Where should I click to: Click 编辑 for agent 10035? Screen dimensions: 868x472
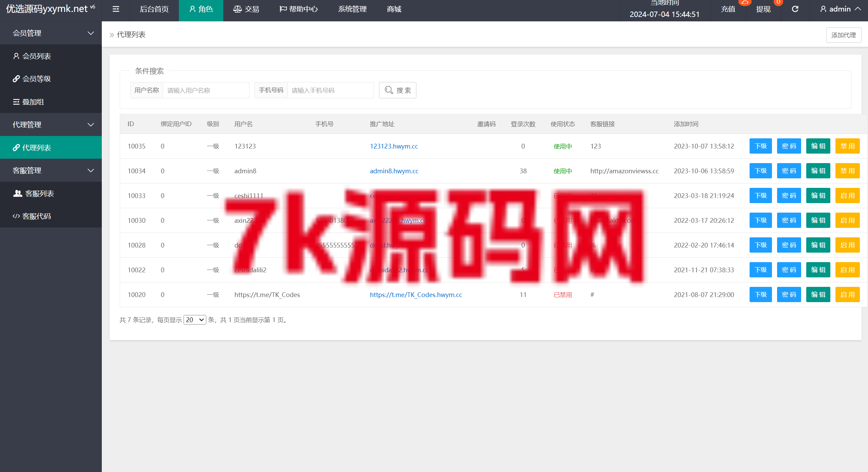click(x=818, y=146)
